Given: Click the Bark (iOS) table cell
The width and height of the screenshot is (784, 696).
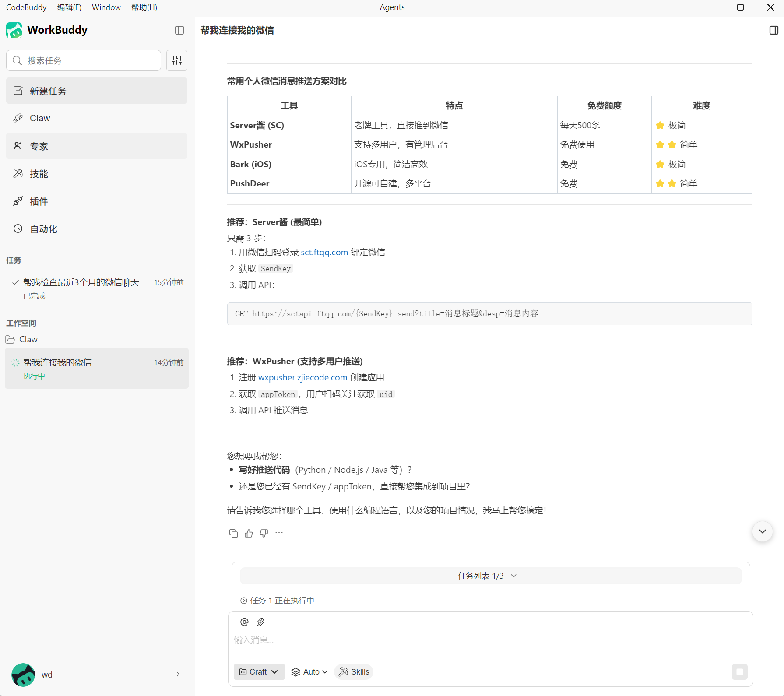Looking at the screenshot, I should (289, 165).
